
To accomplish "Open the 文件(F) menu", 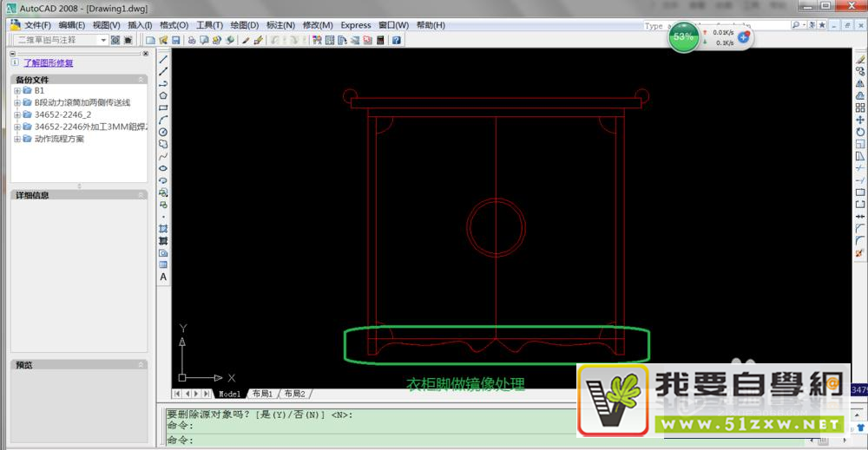I will tap(37, 25).
